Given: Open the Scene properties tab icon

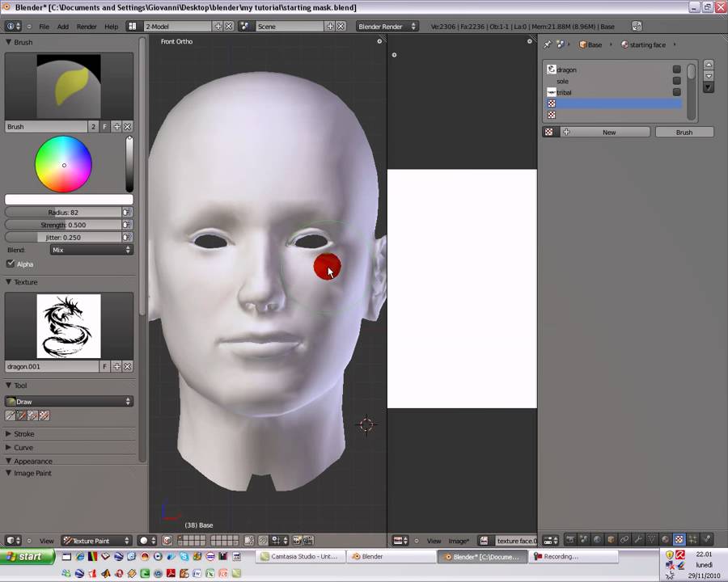Looking at the screenshot, I should 583,539.
